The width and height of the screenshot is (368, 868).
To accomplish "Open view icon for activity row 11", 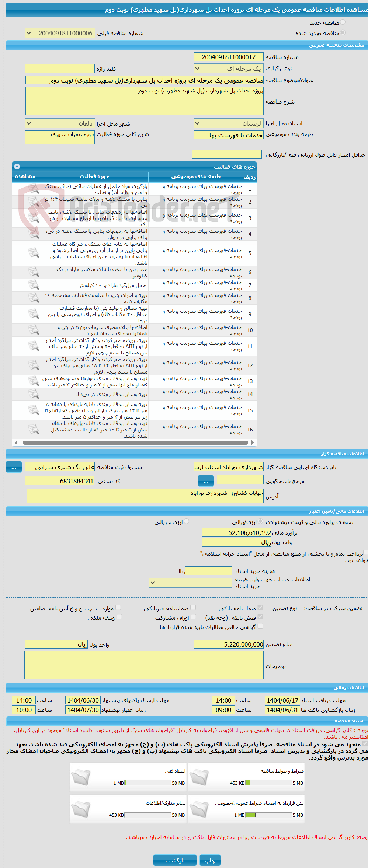I will (x=34, y=346).
